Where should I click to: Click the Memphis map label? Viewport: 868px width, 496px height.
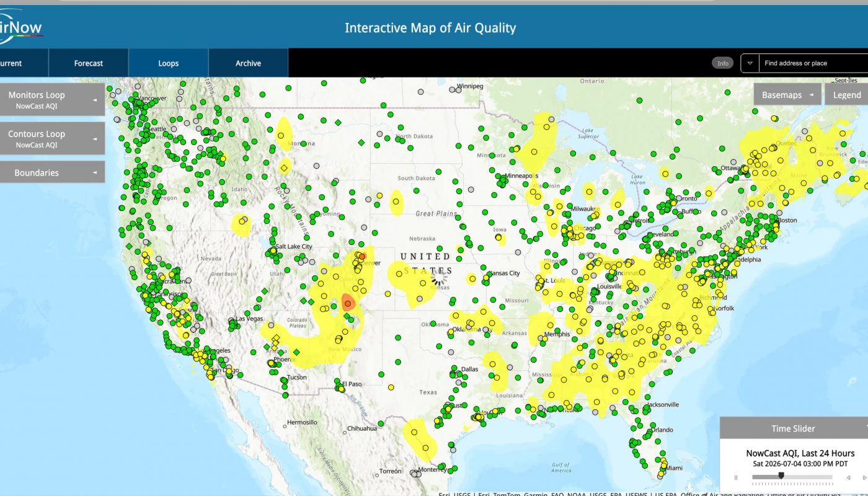(x=557, y=335)
